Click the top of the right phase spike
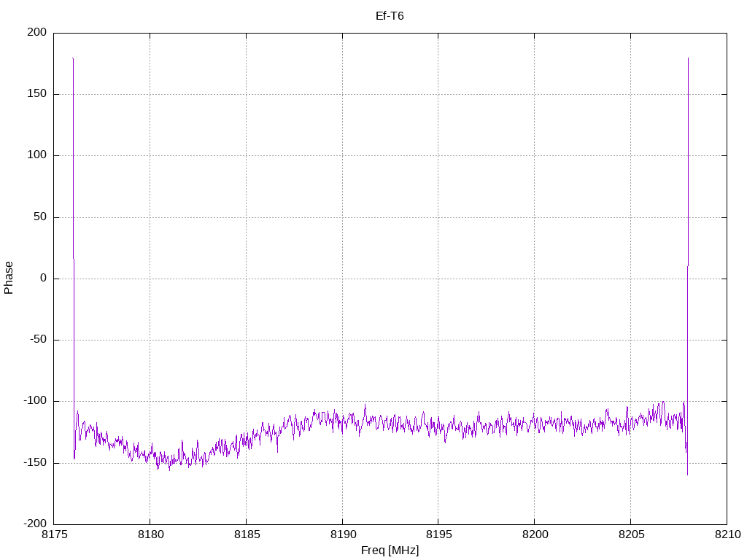The image size is (747, 560). point(688,58)
